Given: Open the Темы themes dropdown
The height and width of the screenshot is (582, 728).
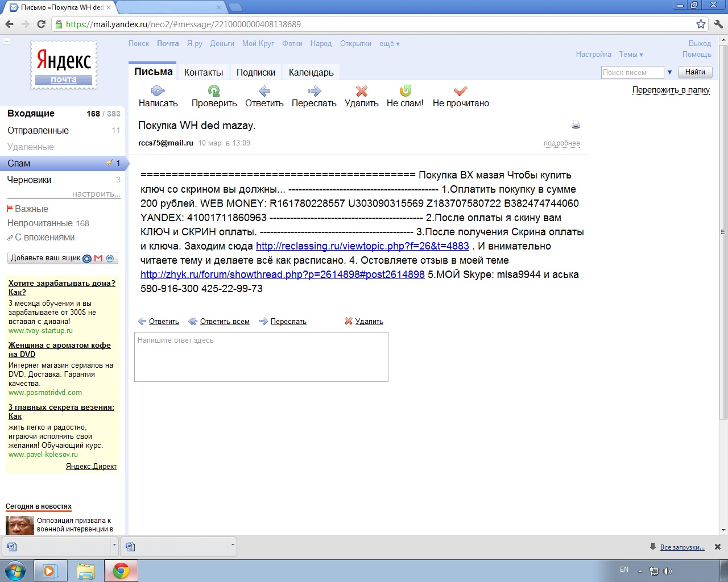Looking at the screenshot, I should coord(631,55).
